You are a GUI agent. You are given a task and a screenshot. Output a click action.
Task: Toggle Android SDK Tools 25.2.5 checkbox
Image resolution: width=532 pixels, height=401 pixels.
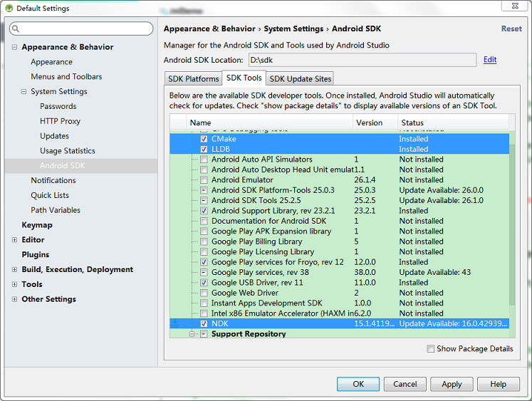tap(204, 200)
